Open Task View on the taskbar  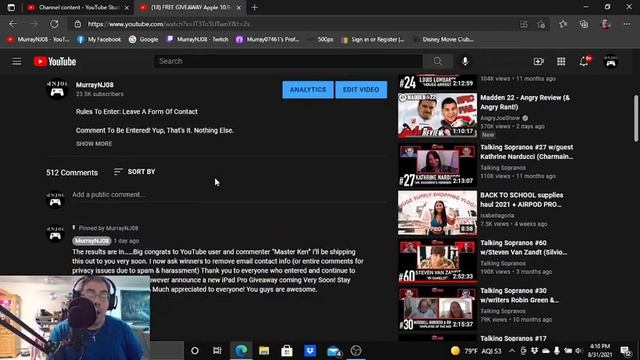point(217,350)
